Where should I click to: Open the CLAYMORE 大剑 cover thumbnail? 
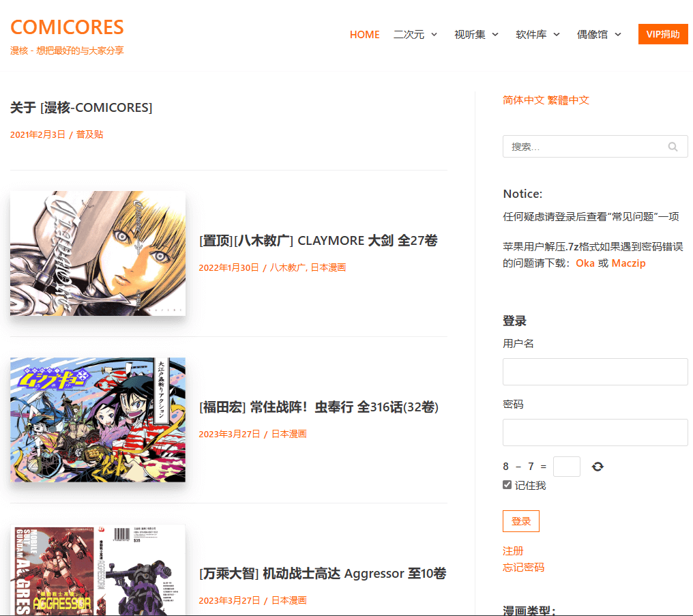coord(98,253)
